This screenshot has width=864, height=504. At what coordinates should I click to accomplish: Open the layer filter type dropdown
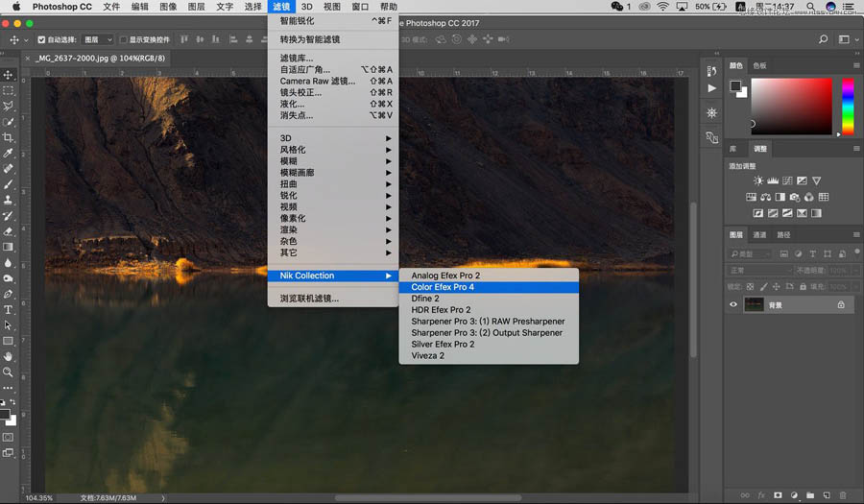click(750, 254)
